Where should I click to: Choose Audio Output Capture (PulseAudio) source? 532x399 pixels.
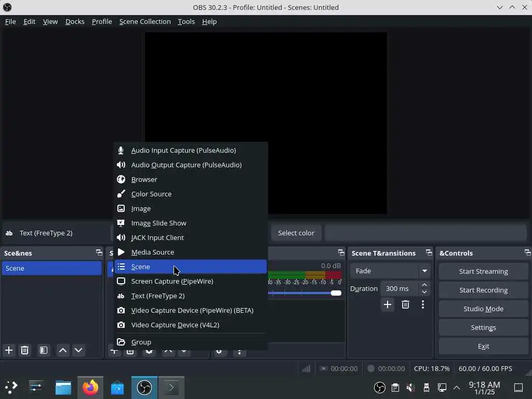[x=191, y=165]
